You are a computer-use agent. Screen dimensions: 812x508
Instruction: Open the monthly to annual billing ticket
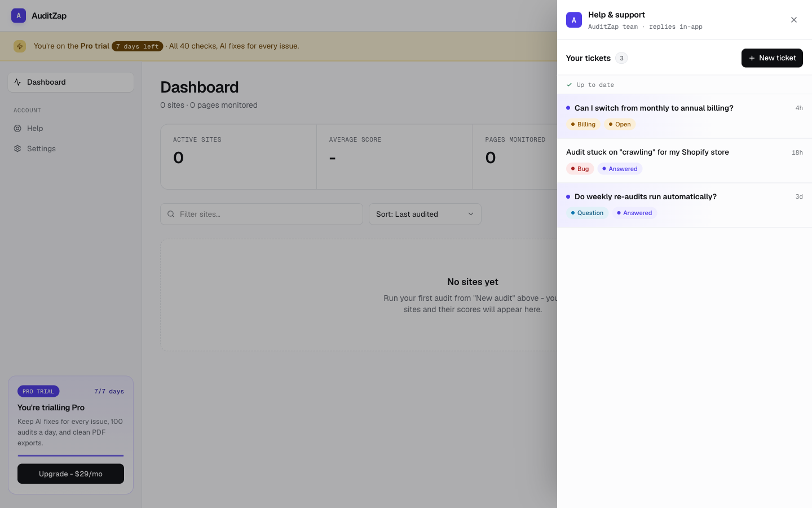tap(685, 116)
